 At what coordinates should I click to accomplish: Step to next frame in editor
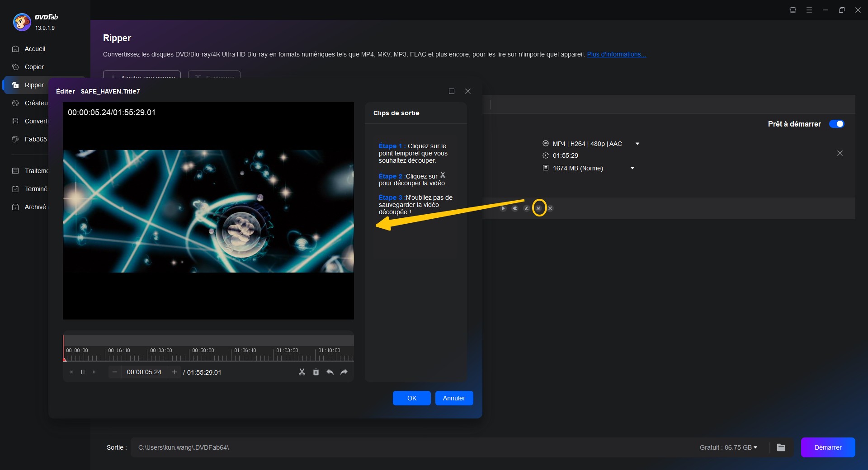coord(94,372)
